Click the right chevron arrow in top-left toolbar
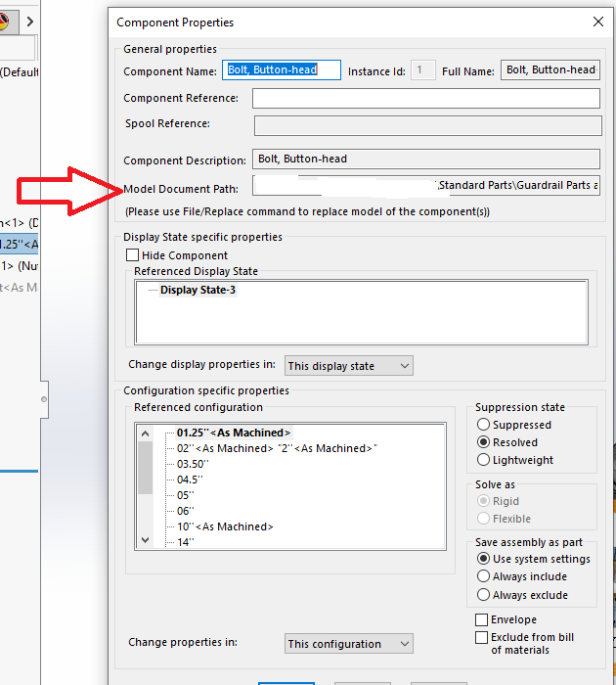Image resolution: width=616 pixels, height=685 pixels. [30, 21]
